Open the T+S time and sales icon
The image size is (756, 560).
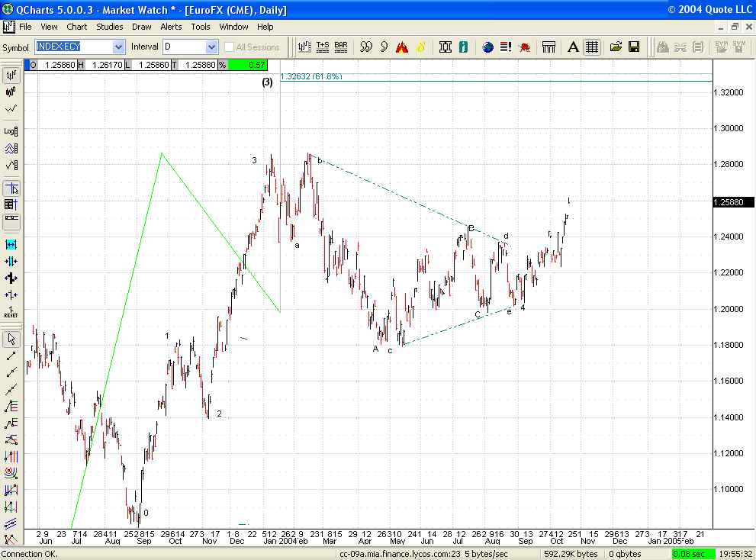coord(323,47)
